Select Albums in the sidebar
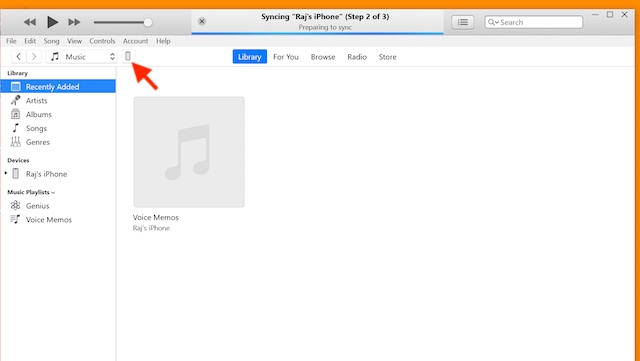The width and height of the screenshot is (640, 361). [58, 114]
